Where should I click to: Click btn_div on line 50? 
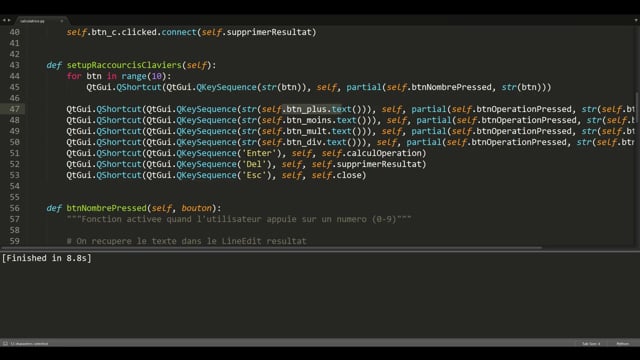pos(304,142)
